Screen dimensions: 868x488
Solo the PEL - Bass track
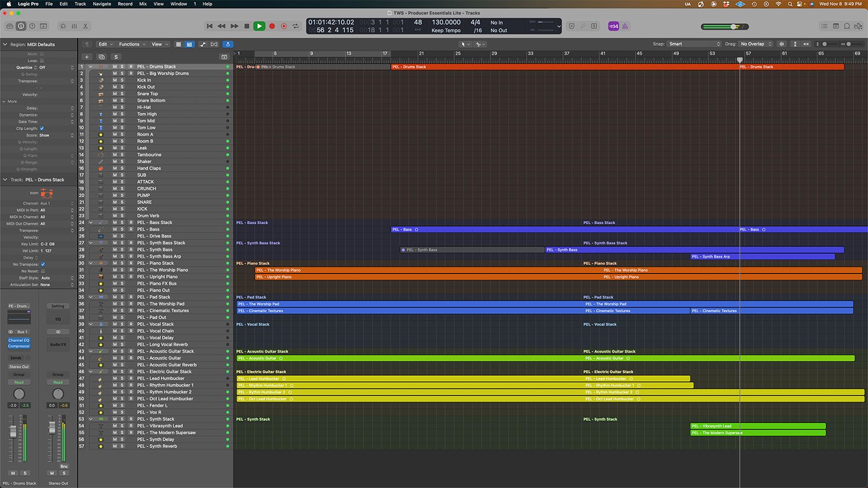(x=122, y=229)
